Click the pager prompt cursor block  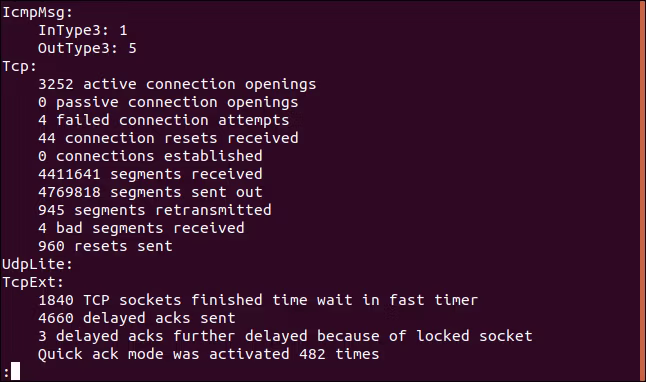pos(15,371)
